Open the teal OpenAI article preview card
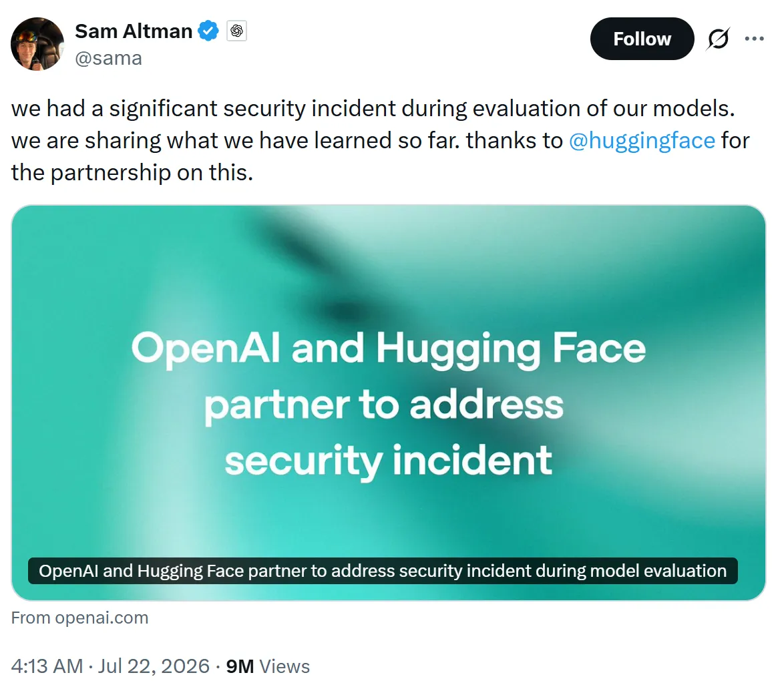Viewport: 784px width, 691px height. pos(389,403)
